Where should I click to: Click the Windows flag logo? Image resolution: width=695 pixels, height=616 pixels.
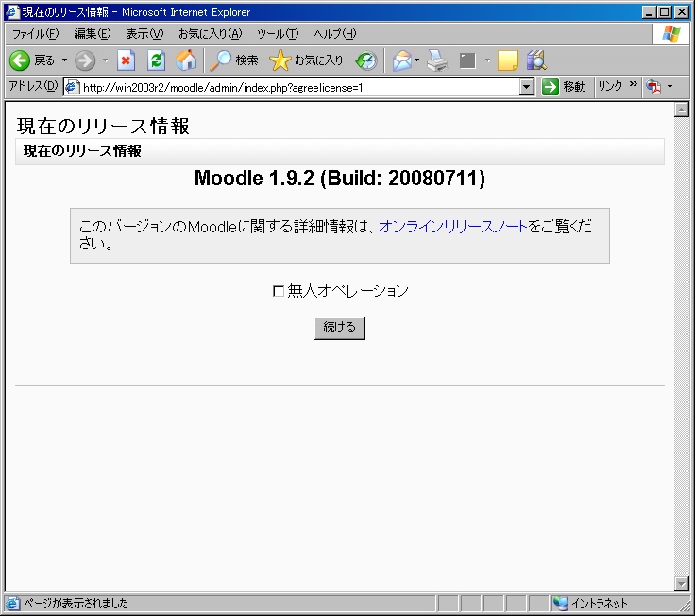671,34
